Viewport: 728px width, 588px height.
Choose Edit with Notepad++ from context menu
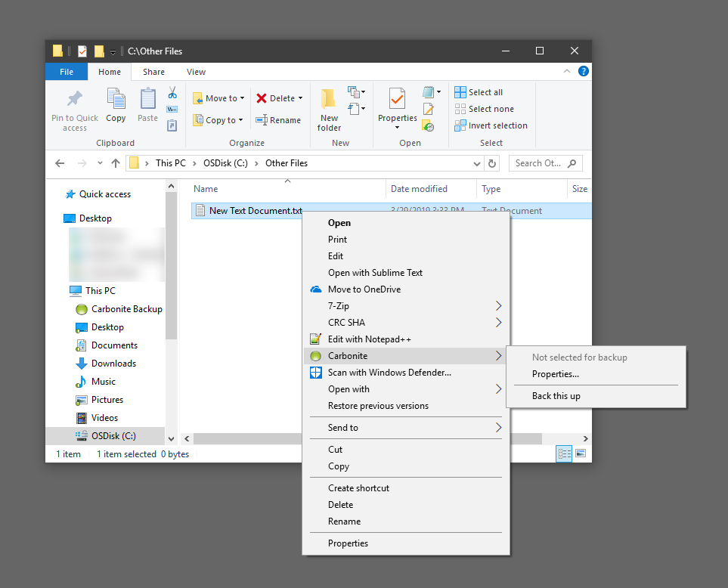click(369, 339)
